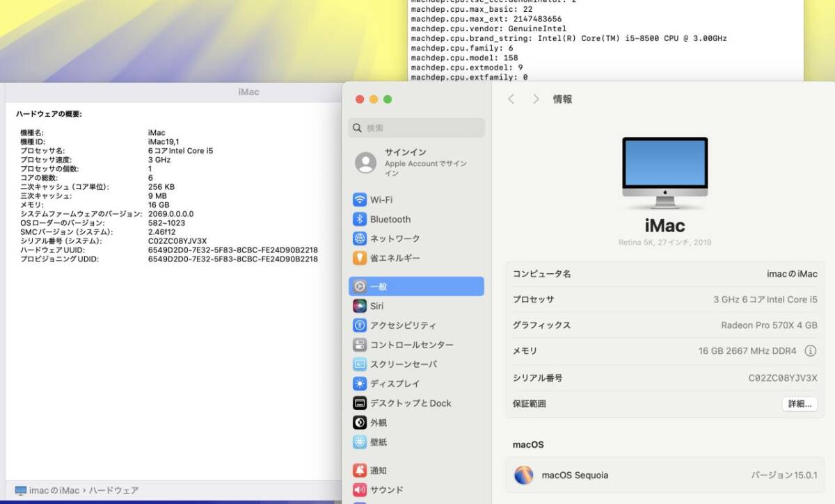
Task: Go back with the left chevron
Action: 511,99
